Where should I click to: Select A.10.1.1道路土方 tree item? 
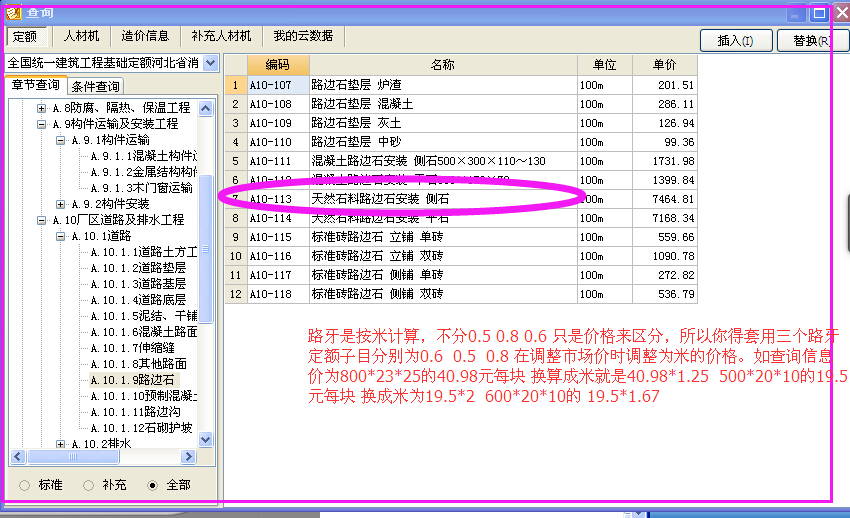point(144,252)
